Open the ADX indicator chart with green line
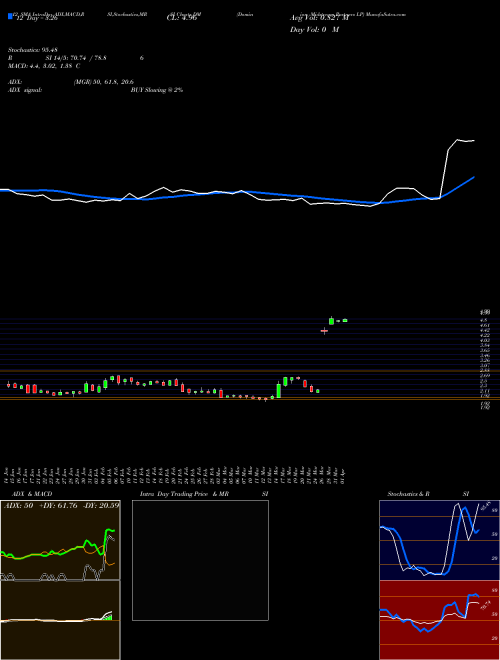 tap(60, 540)
